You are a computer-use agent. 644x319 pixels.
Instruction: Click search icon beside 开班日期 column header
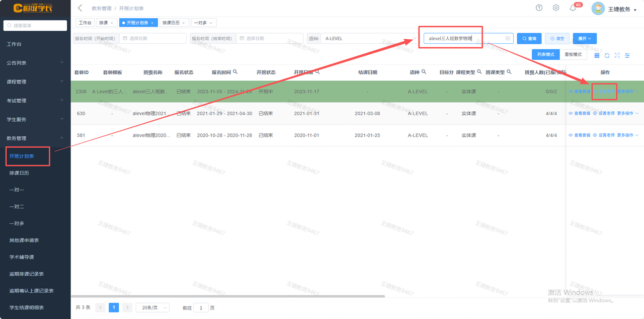[317, 72]
